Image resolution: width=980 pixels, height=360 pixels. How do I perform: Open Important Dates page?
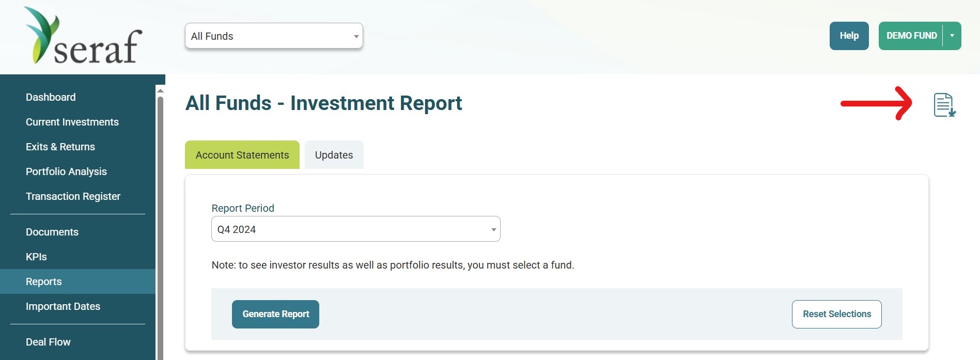pos(63,306)
